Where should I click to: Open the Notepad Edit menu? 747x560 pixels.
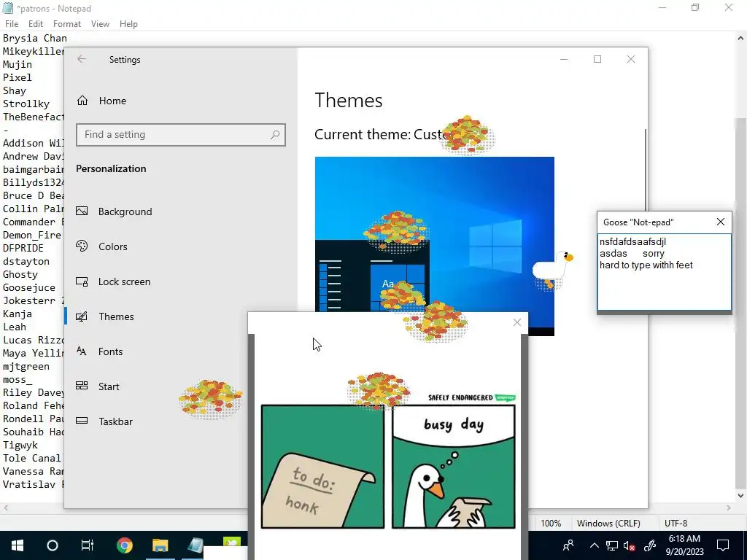36,24
